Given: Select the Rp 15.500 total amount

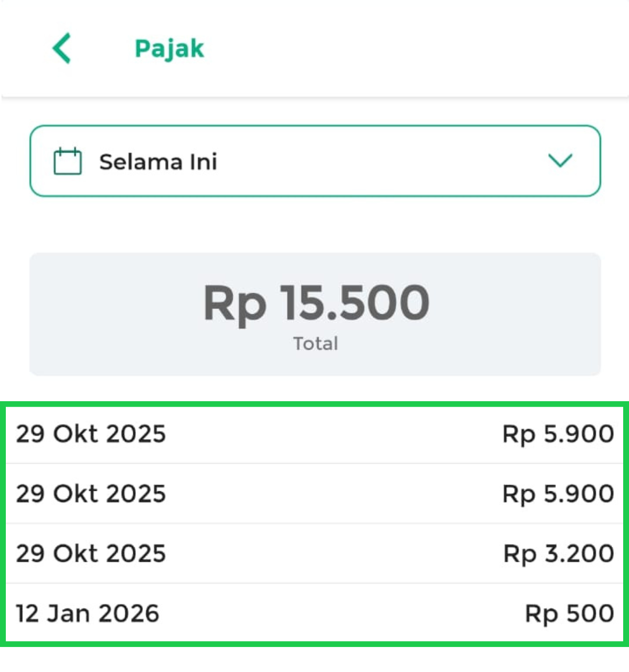Looking at the screenshot, I should pyautogui.click(x=316, y=303).
